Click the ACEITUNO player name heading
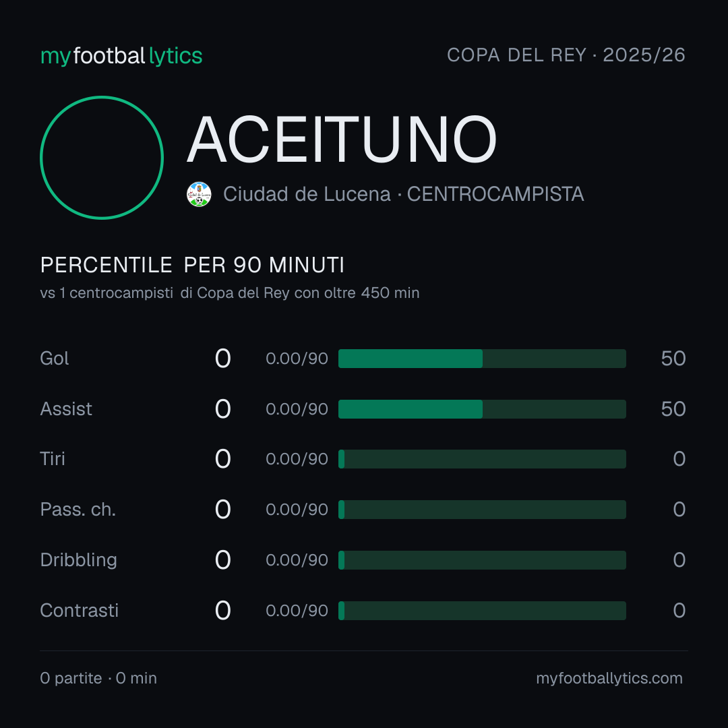 (x=342, y=140)
